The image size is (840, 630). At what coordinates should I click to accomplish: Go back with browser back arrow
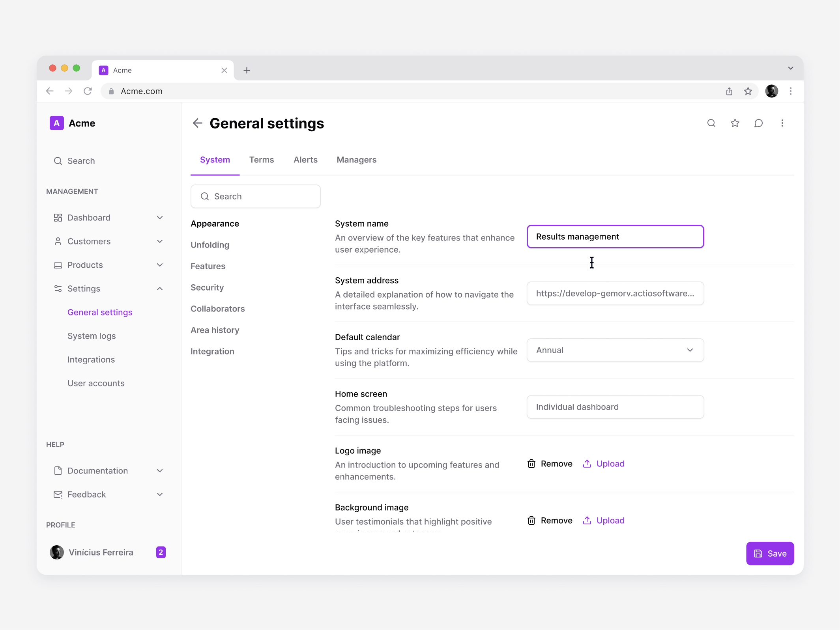tap(50, 91)
